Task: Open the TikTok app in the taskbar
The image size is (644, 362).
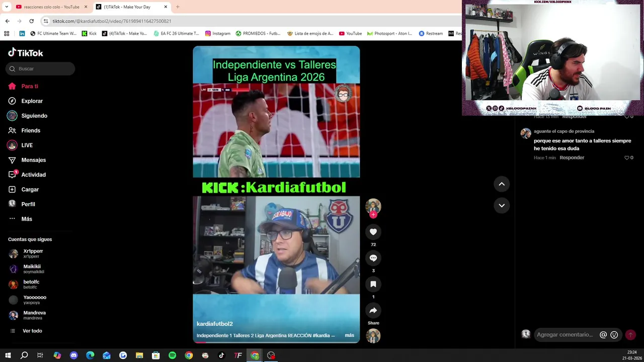Action: pyautogui.click(x=221, y=355)
